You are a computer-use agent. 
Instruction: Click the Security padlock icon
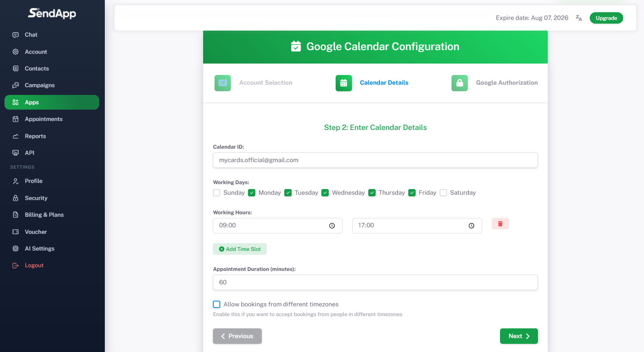point(15,198)
